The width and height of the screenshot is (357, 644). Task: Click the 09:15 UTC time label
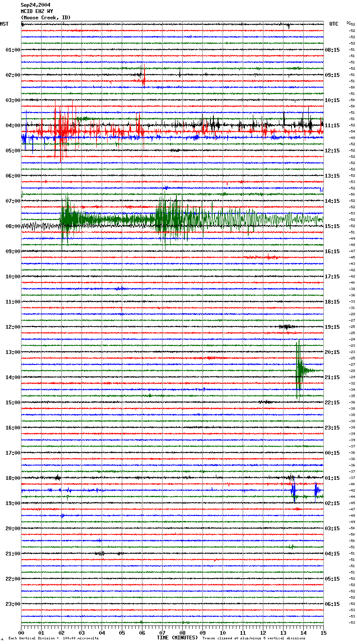pos(332,75)
